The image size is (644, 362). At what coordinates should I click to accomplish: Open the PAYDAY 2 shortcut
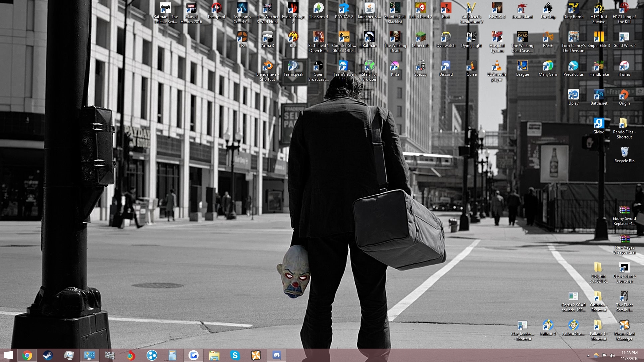point(344,11)
